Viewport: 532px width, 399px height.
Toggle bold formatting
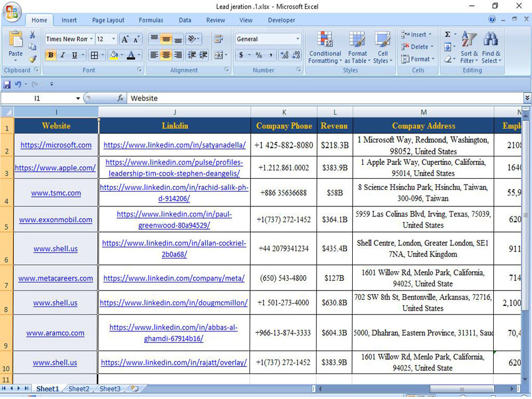click(x=50, y=55)
